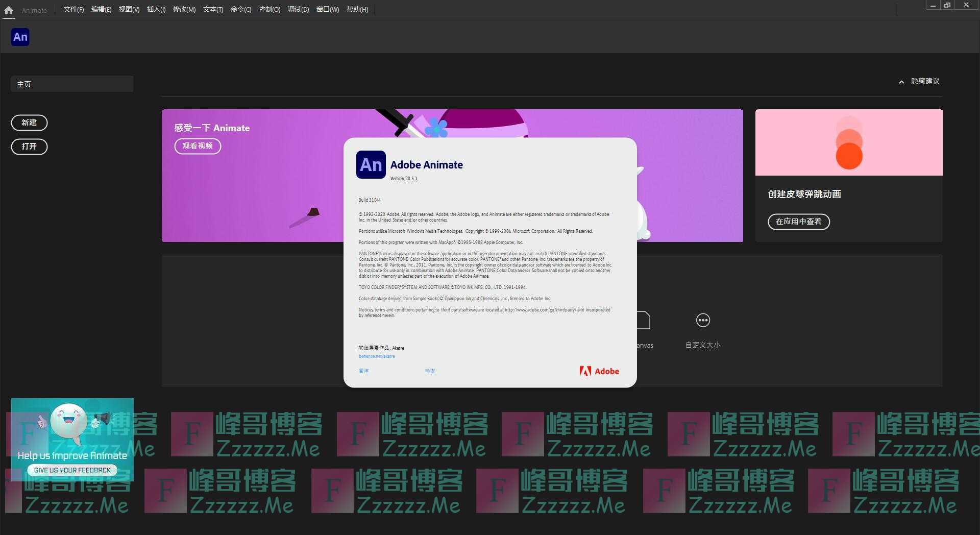The width and height of the screenshot is (980, 535).
Task: Open the 文件(F) file menu
Action: [73, 10]
